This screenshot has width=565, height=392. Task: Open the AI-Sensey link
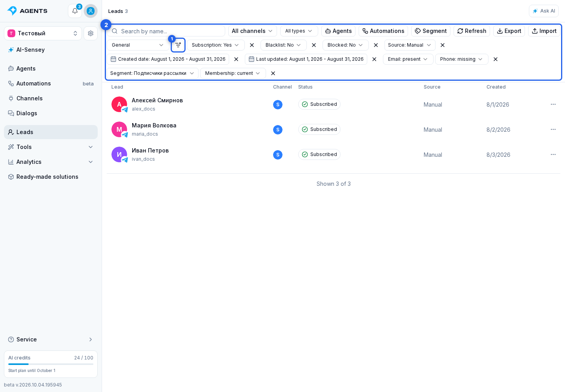tap(51, 50)
